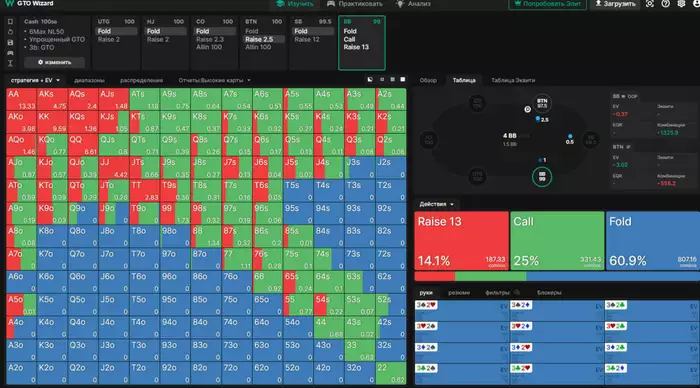Image resolution: width=700 pixels, height=388 pixels.
Task: Click the dealer button D chip on table
Action: (x=527, y=109)
